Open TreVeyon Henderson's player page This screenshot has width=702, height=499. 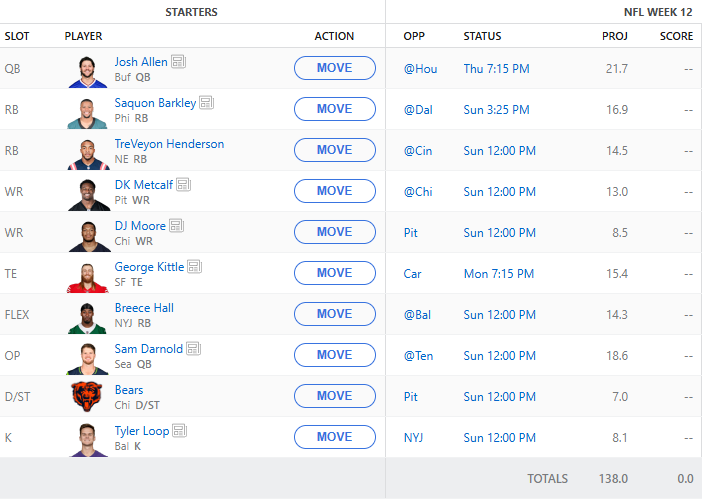[169, 144]
